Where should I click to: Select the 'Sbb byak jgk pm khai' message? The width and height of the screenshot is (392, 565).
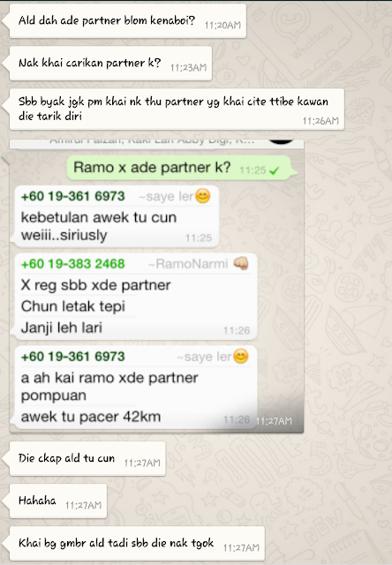177,109
